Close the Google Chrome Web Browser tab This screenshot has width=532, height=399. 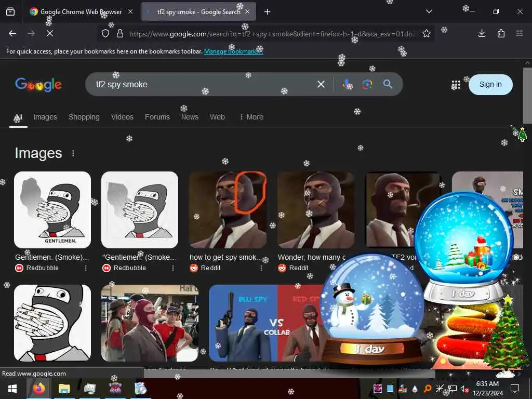[130, 11]
